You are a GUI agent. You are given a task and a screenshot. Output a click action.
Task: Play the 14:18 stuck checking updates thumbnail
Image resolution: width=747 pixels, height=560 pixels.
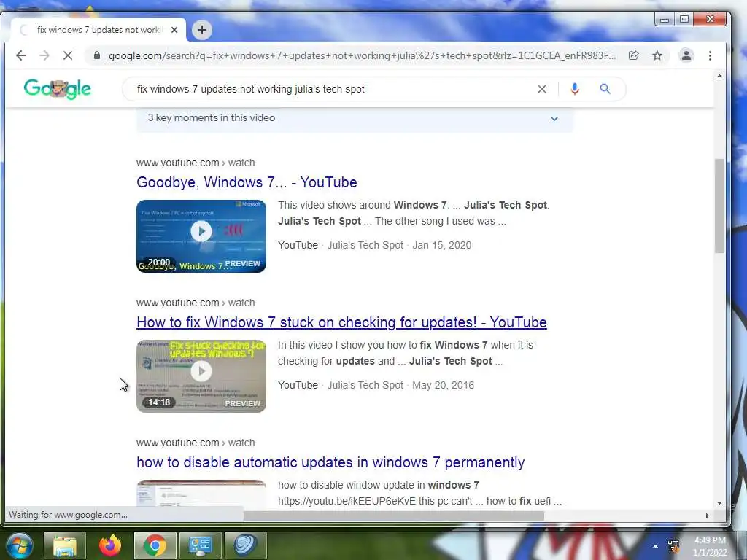pyautogui.click(x=201, y=376)
